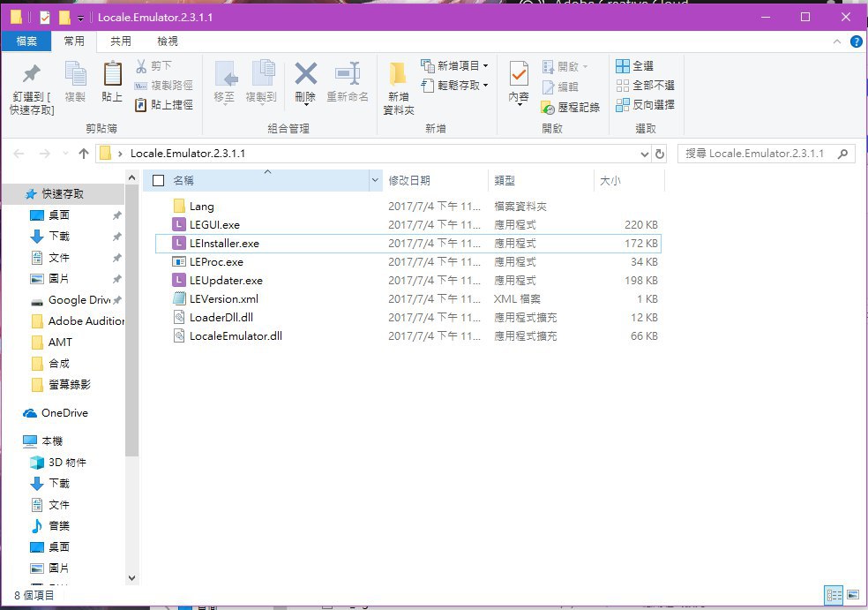868x610 pixels.
Task: Click the help question mark icon
Action: click(x=856, y=41)
